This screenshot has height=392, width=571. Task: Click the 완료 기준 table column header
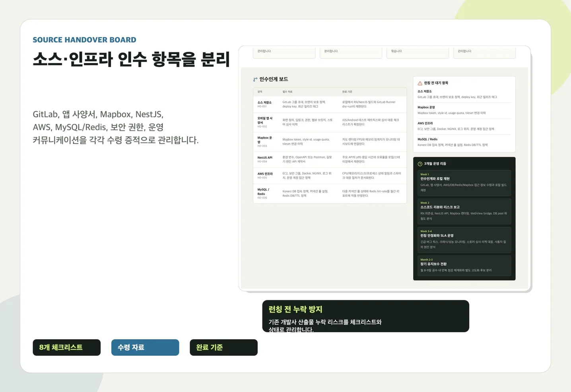(347, 92)
